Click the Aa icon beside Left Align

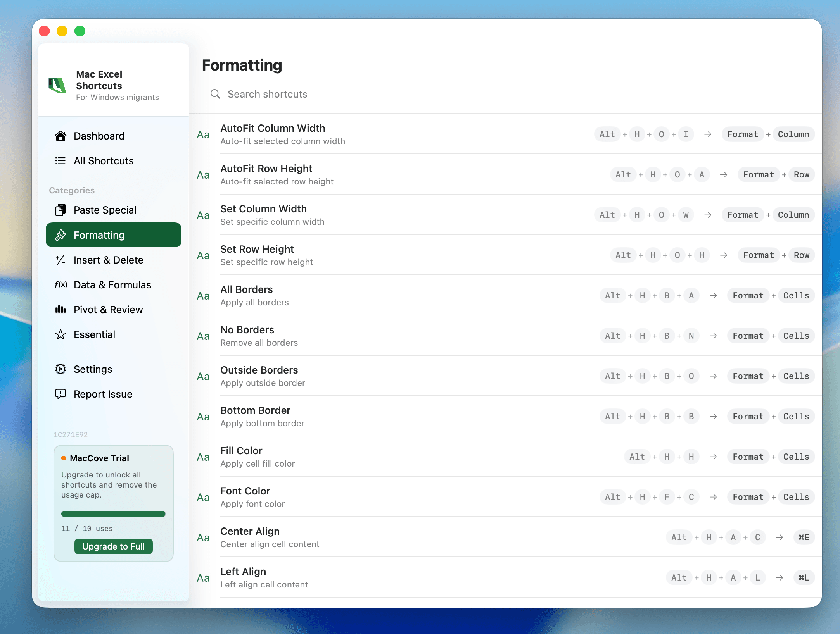[203, 578]
